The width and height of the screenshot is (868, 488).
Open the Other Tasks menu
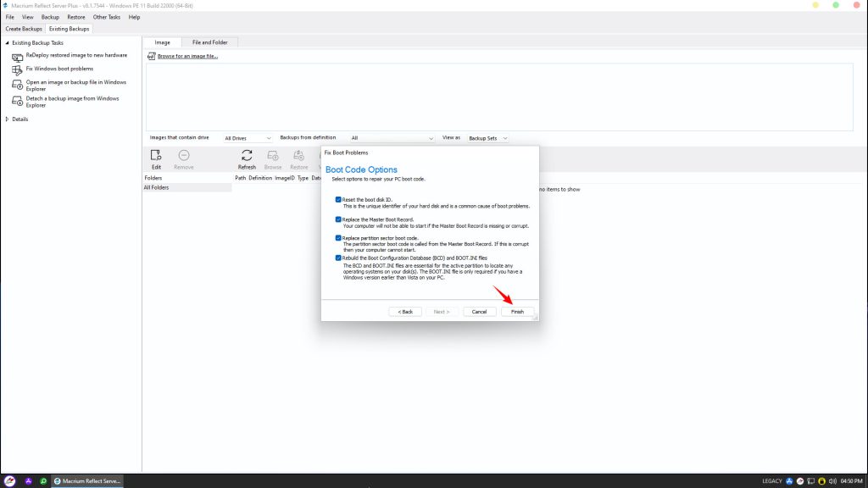(x=106, y=17)
